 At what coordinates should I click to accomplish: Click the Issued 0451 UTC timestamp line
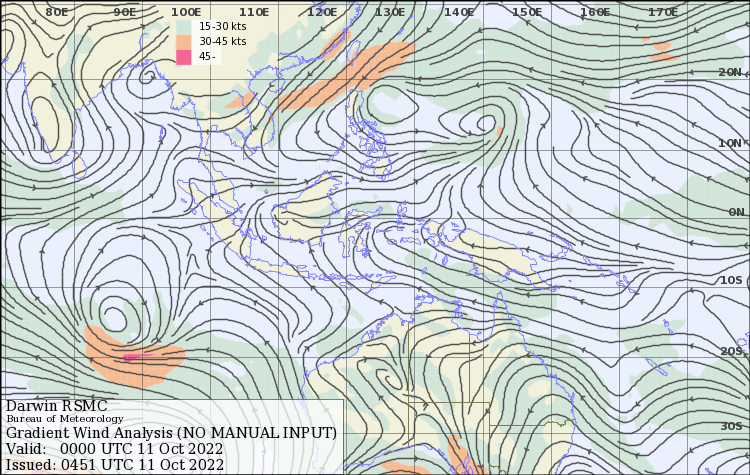(x=115, y=464)
